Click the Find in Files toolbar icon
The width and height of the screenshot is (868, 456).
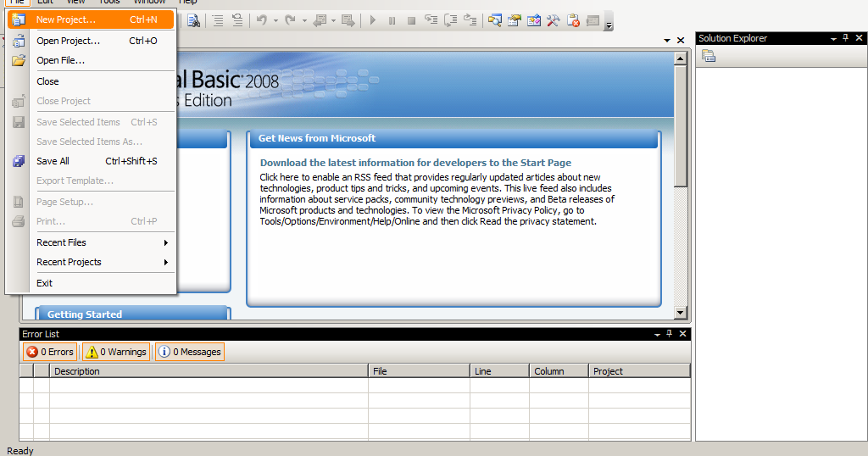click(x=193, y=20)
